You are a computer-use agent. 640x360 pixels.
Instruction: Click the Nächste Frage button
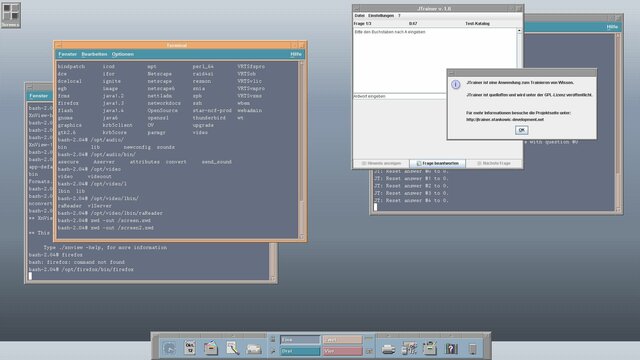pyautogui.click(x=494, y=163)
